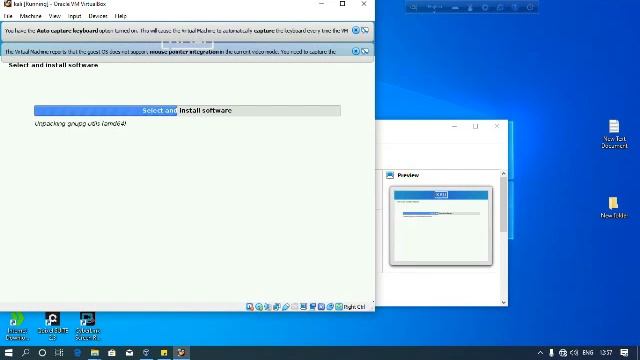Open the View menu
The width and height of the screenshot is (640, 360).
tap(54, 16)
